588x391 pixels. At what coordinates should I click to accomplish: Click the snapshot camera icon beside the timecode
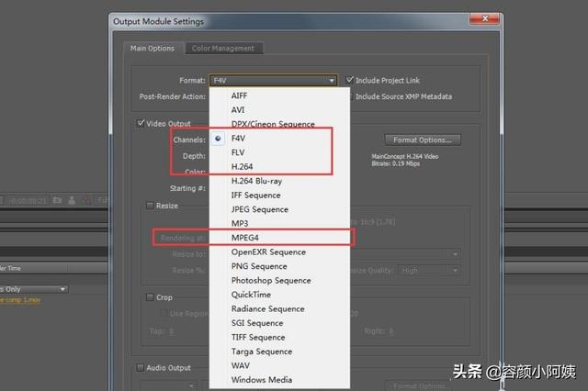point(57,199)
